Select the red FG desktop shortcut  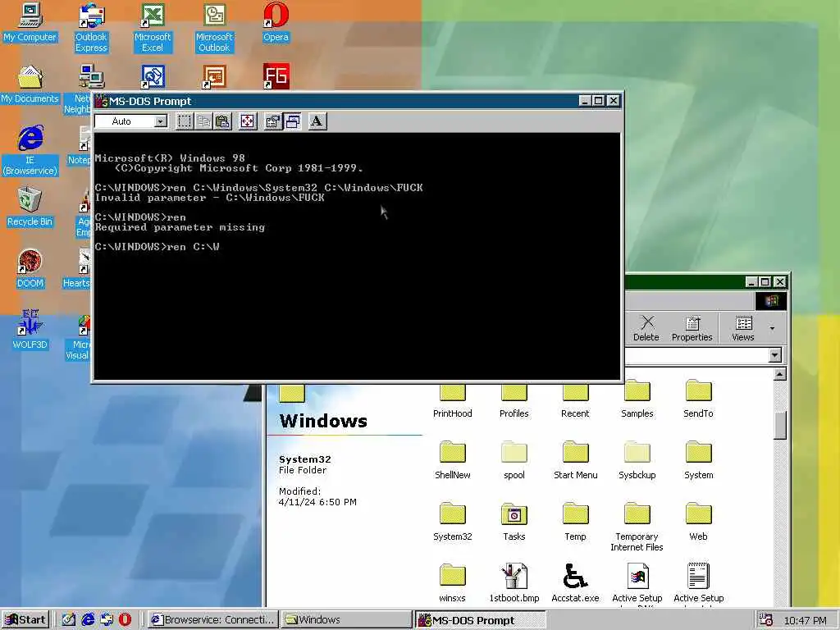[x=276, y=76]
